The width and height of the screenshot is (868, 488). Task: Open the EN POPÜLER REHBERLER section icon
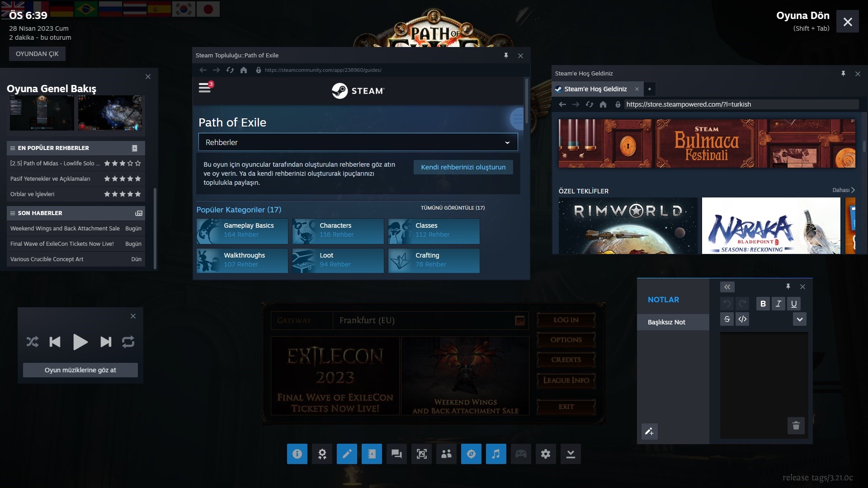pos(134,148)
